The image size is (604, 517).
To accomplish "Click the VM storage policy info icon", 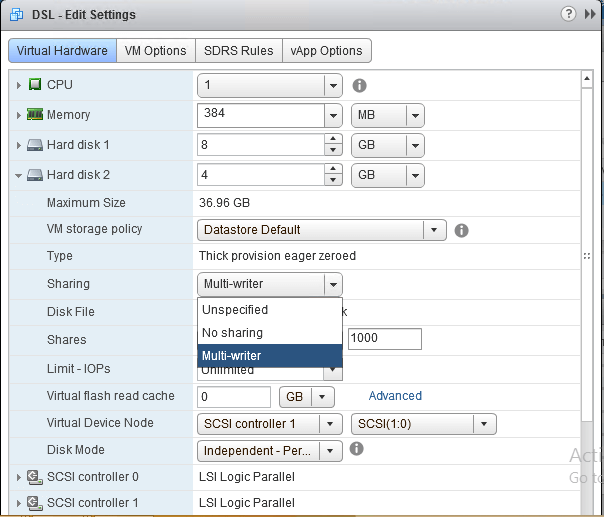I will pos(461,230).
